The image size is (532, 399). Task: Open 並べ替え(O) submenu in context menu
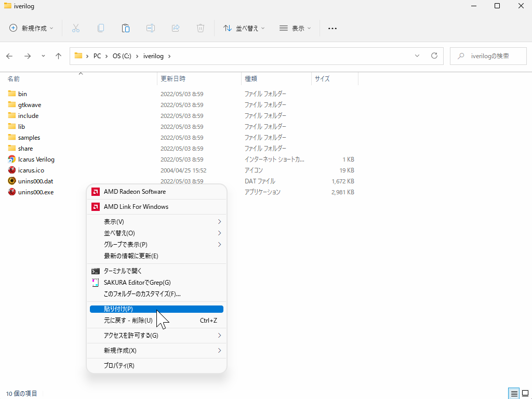[156, 233]
